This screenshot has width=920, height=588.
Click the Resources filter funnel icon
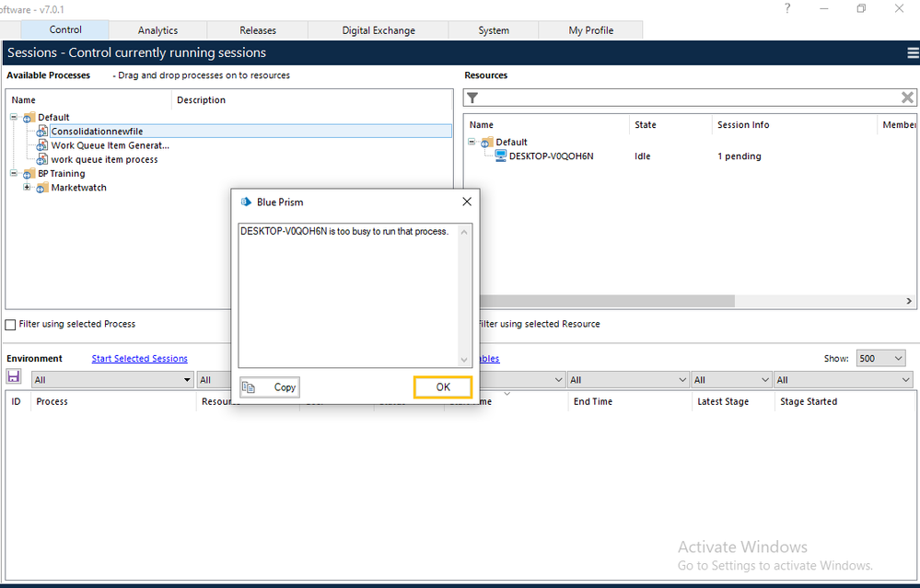pyautogui.click(x=472, y=98)
